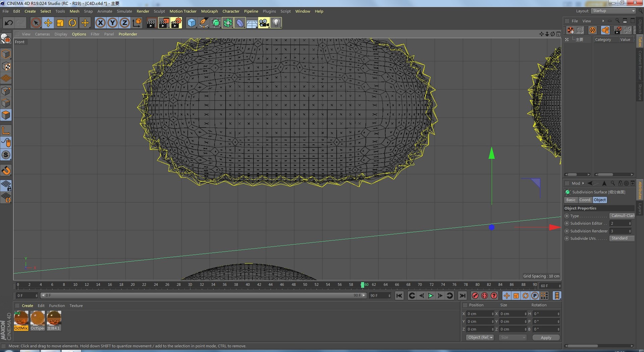Toggle the Z axis lock
644x352 pixels.
pos(124,23)
